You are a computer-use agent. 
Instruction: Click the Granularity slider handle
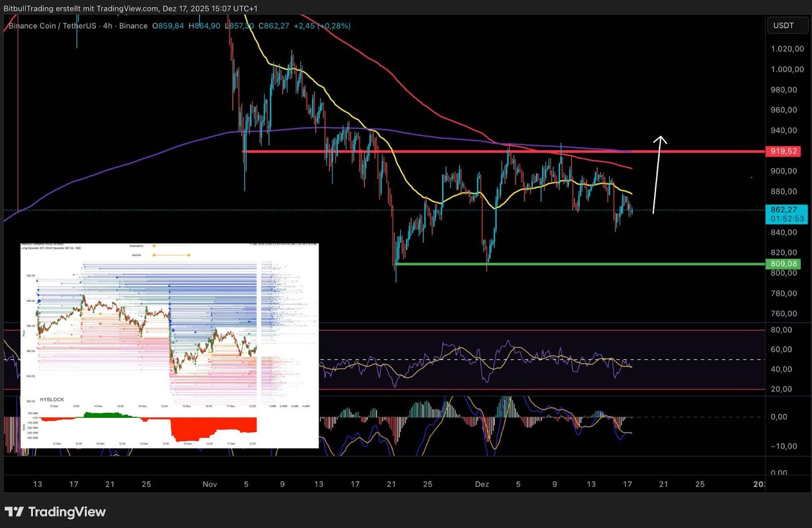coord(154,246)
